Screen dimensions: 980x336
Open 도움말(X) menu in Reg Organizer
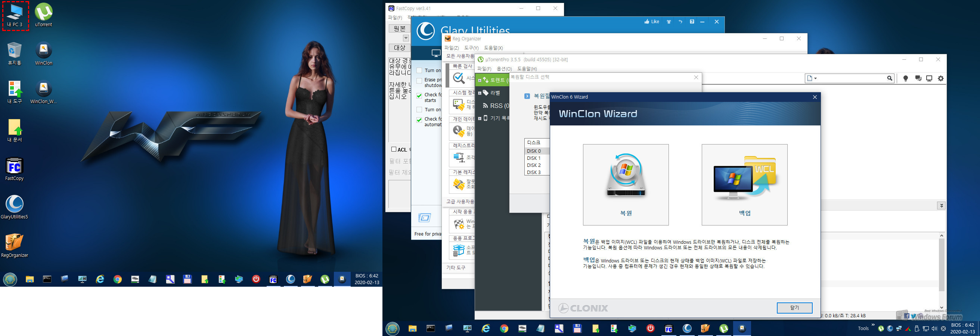pos(493,48)
